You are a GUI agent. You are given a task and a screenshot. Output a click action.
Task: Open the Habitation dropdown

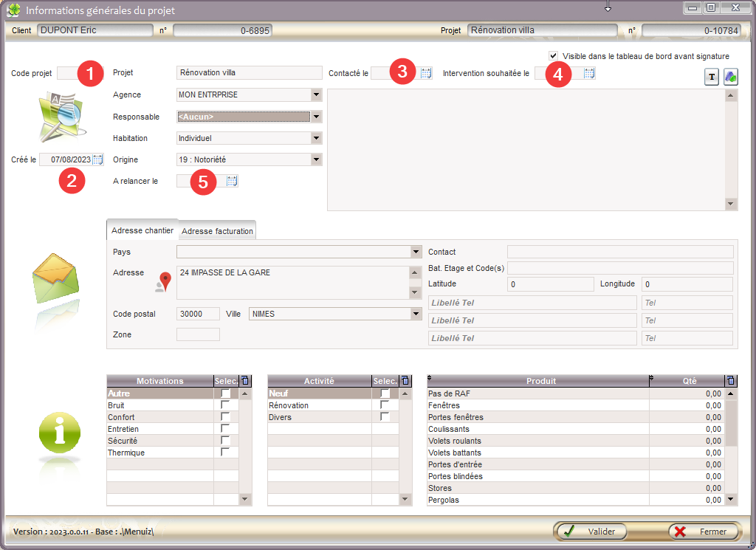[316, 138]
